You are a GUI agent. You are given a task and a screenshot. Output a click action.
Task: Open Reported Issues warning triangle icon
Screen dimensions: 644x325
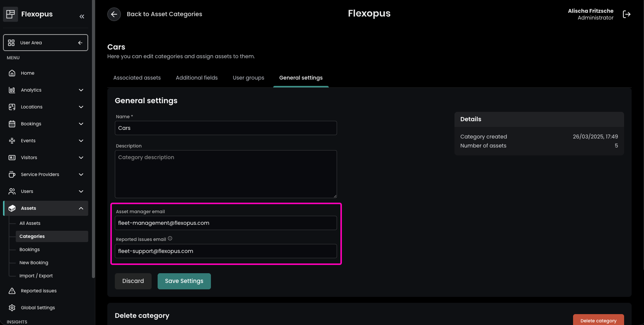pyautogui.click(x=12, y=291)
